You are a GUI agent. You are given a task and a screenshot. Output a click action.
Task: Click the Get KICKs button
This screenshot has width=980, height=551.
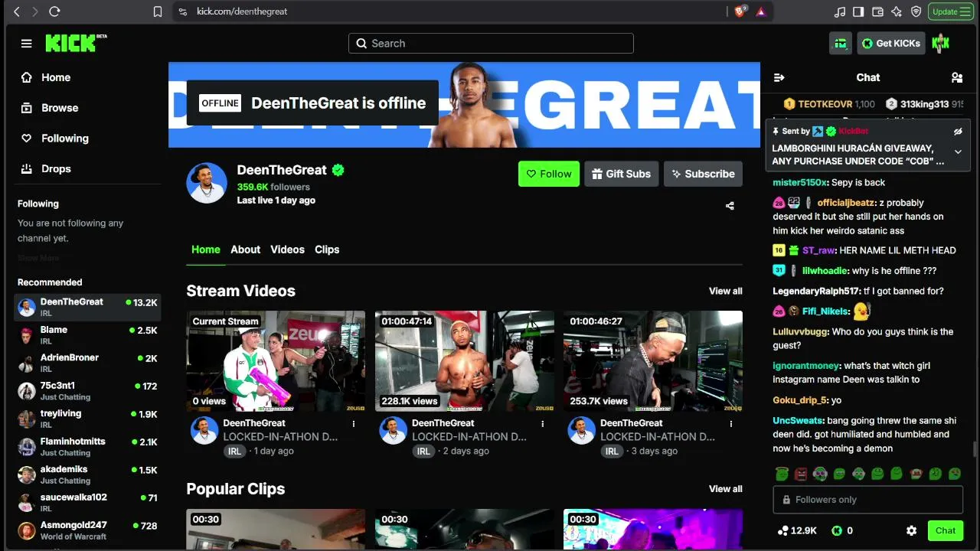[890, 44]
